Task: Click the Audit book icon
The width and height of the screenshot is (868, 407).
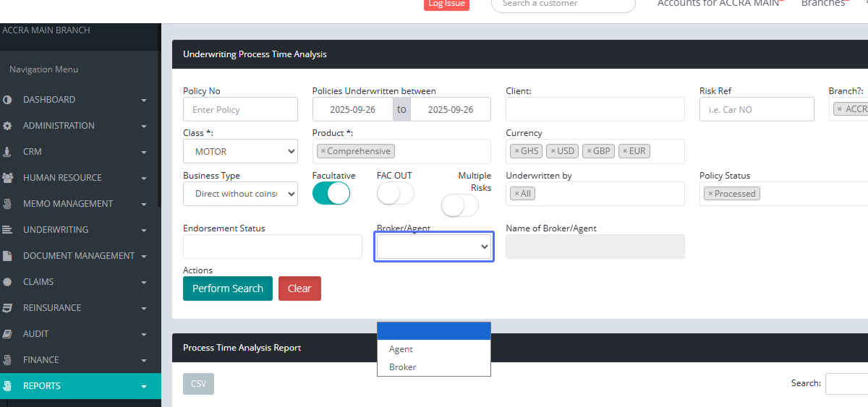Action: coord(7,334)
